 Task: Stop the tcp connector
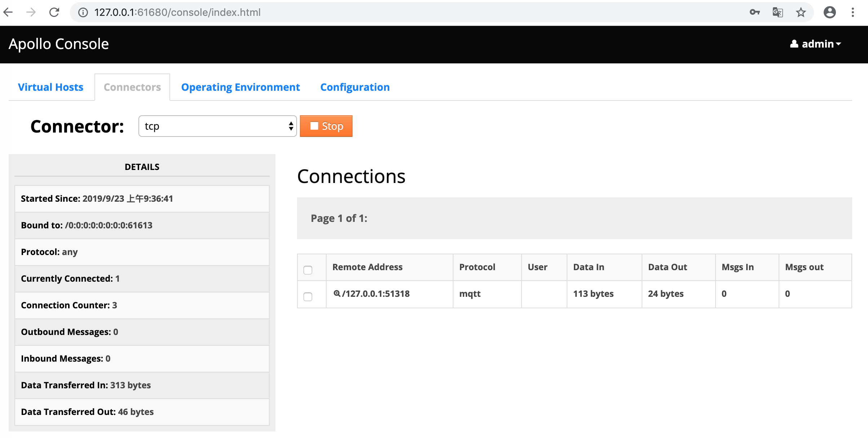coord(326,126)
